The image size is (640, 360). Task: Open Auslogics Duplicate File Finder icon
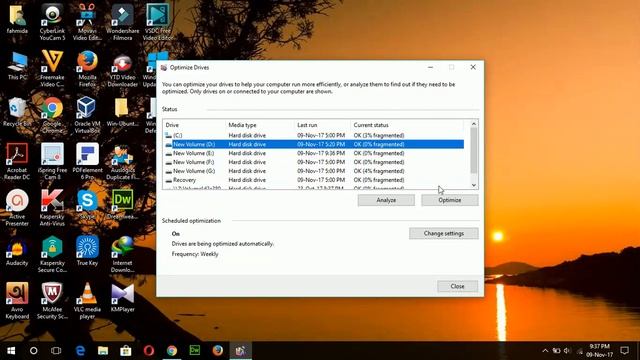(122, 162)
